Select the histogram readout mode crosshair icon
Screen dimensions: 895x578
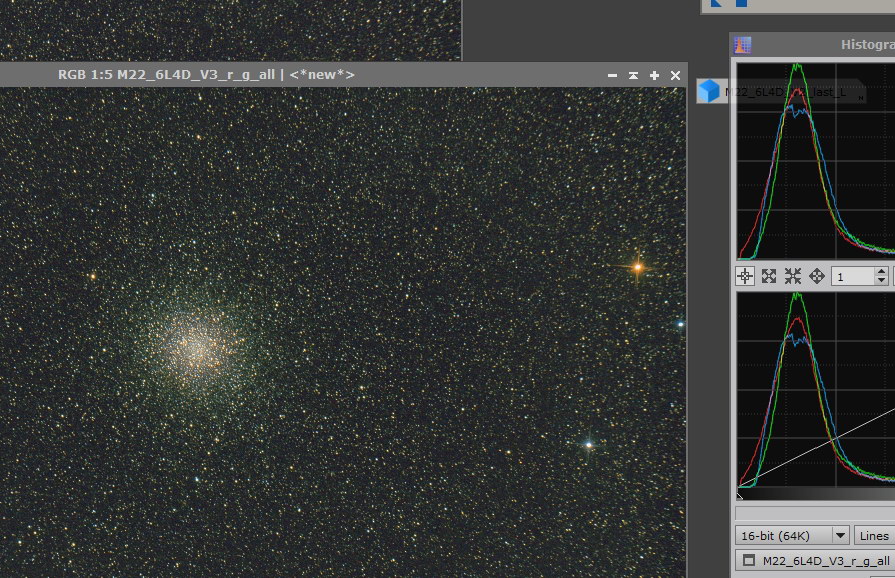(x=745, y=277)
